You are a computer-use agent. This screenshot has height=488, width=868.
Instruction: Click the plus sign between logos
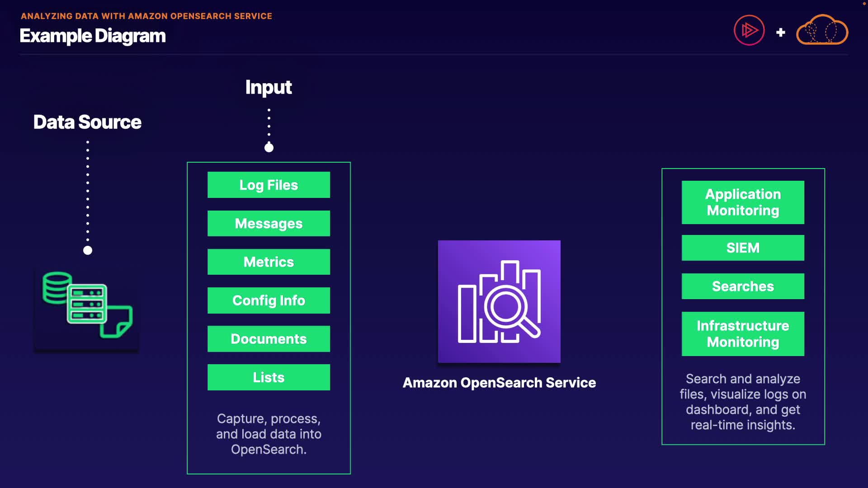click(x=780, y=33)
